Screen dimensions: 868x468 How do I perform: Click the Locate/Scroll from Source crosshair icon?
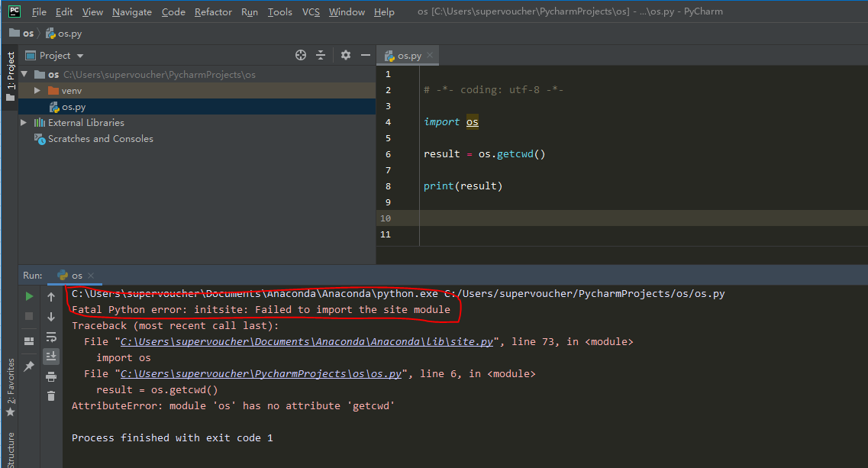coord(301,55)
